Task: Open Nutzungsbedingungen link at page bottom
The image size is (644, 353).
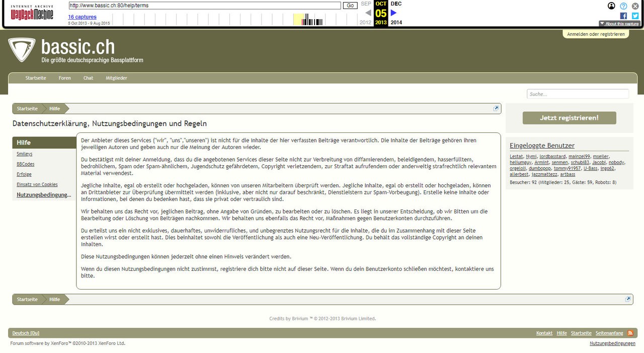Action: 612,343
